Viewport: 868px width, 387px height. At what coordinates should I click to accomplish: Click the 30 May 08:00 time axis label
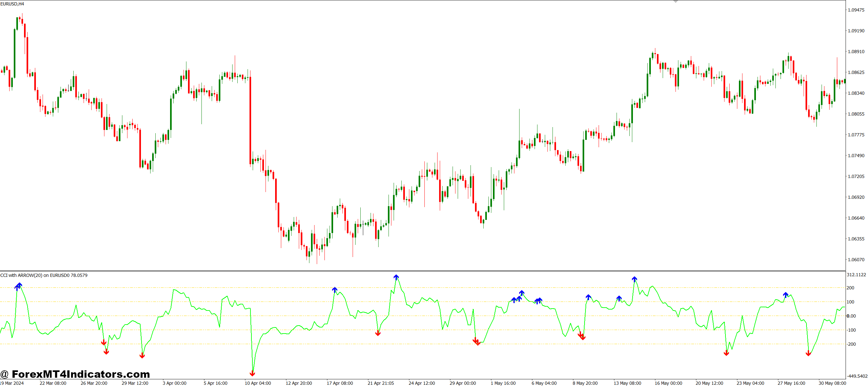pyautogui.click(x=832, y=383)
